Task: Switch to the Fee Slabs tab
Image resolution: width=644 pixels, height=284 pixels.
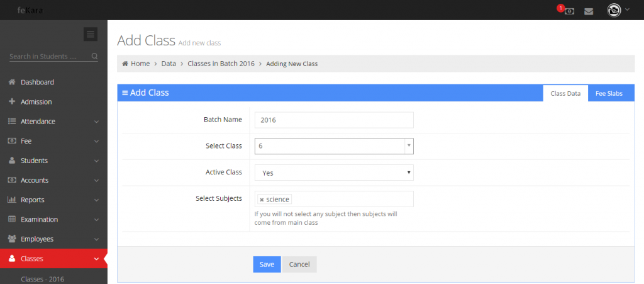Action: point(609,93)
